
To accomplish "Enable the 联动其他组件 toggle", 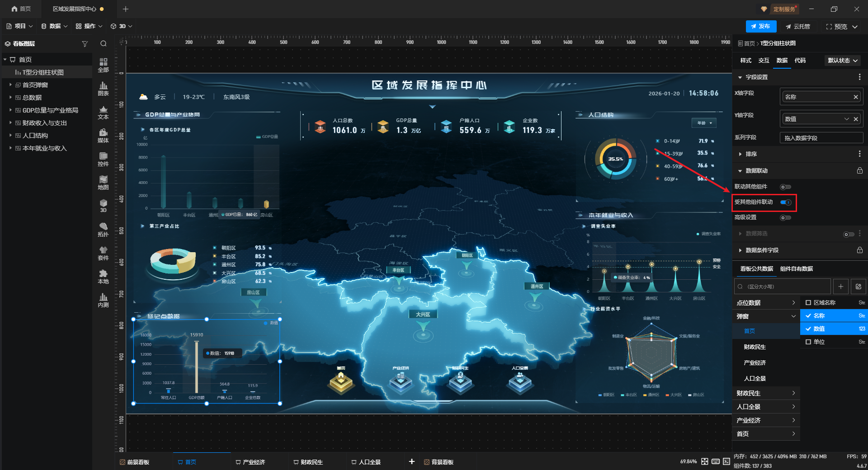I will (x=786, y=187).
